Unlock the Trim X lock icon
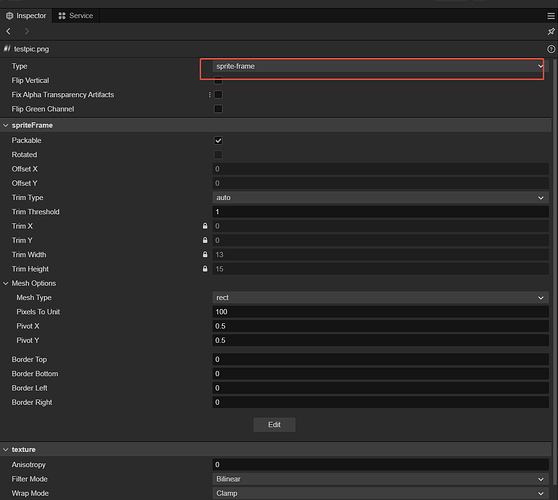Image resolution: width=558 pixels, height=500 pixels. pos(205,226)
